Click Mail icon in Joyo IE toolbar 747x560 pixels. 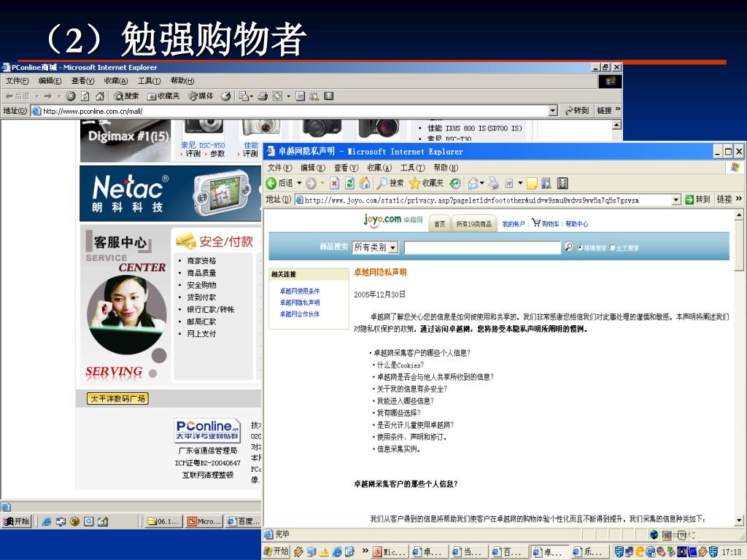pyautogui.click(x=473, y=183)
